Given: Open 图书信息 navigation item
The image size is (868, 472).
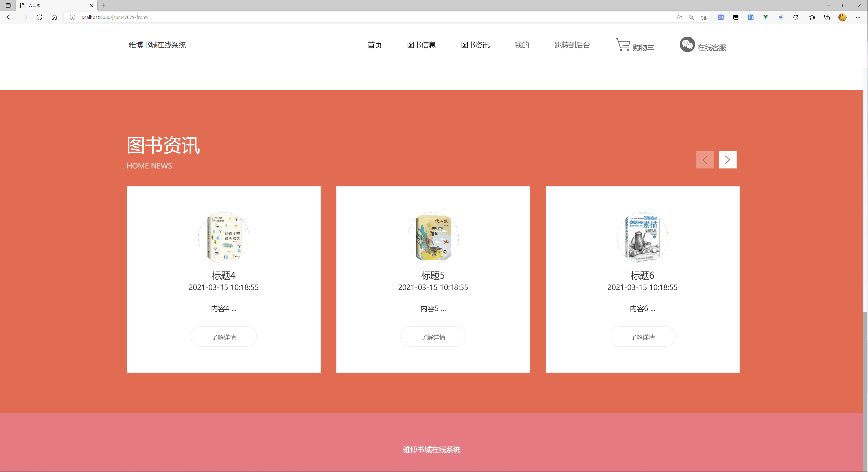Looking at the screenshot, I should [x=421, y=45].
